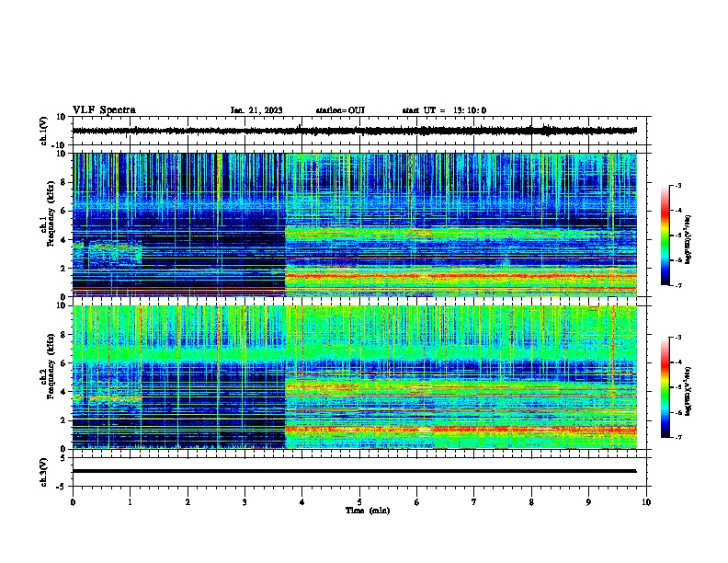Click the ch.1 'Frequency (kHz)' axis label
This screenshot has width=728, height=563.
coord(51,213)
